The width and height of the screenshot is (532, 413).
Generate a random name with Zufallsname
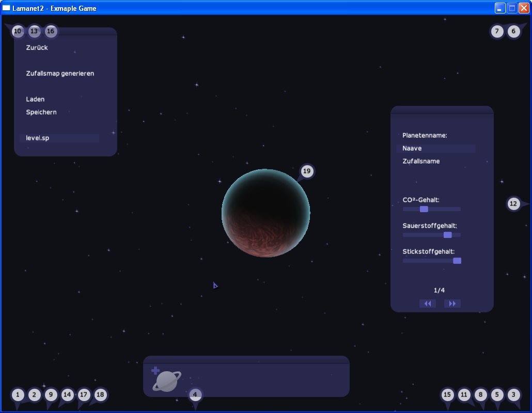[x=421, y=161]
